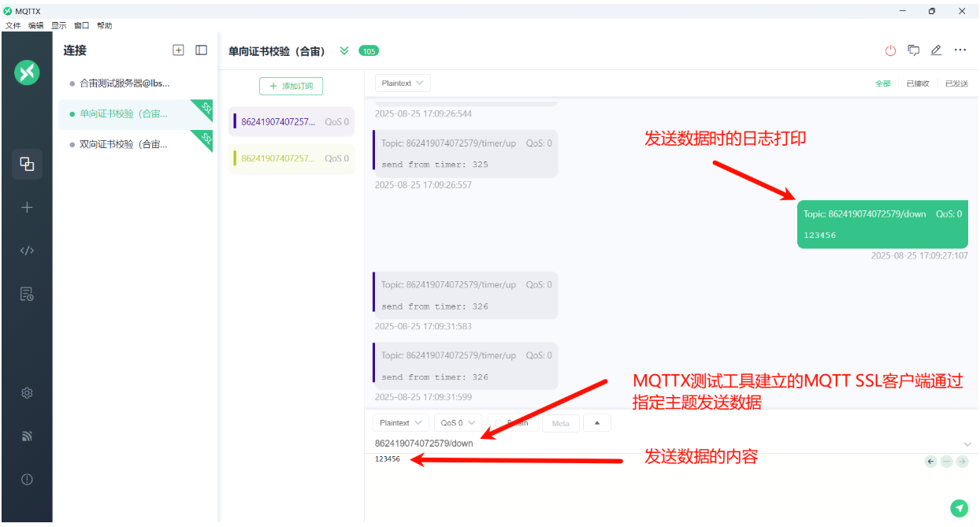Screen dimensions: 980x527
Task: Select purple-marked subscription 86241907407257...
Action: [291, 122]
